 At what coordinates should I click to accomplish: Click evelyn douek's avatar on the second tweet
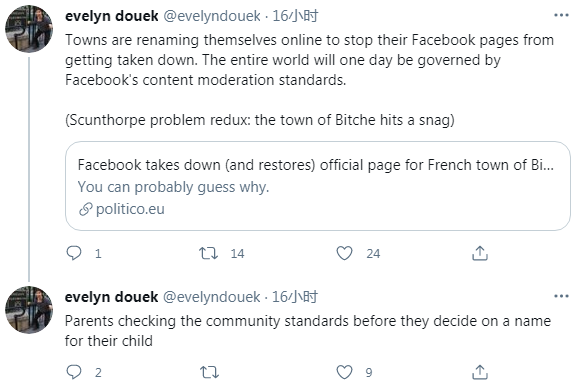pyautogui.click(x=29, y=310)
